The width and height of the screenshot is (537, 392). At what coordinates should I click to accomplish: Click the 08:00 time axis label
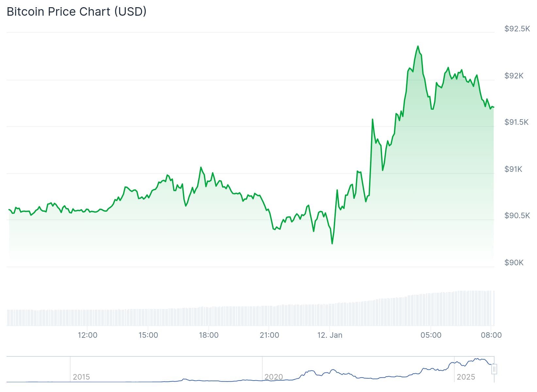point(491,335)
